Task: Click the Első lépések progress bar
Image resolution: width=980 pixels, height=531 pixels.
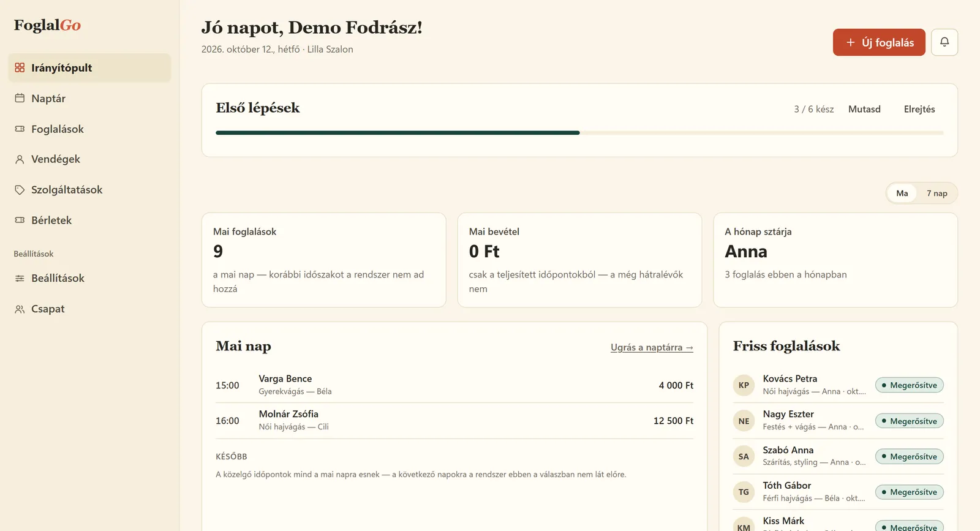Action: 579,133
